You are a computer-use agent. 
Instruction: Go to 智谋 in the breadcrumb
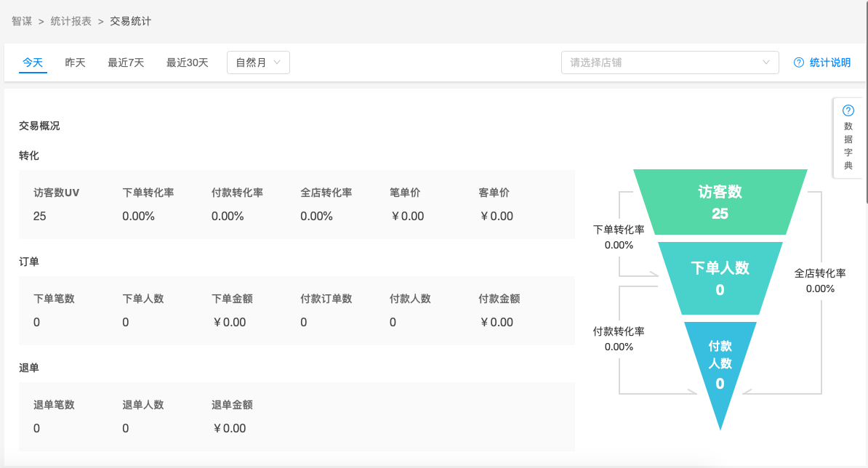click(22, 21)
